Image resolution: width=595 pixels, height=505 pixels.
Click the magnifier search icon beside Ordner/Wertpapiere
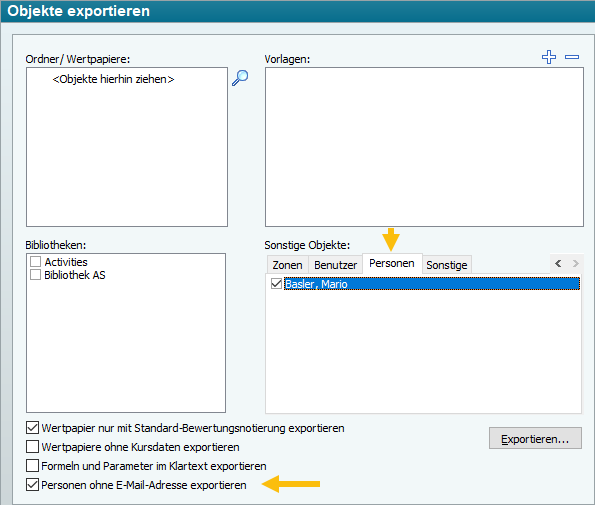[x=240, y=78]
